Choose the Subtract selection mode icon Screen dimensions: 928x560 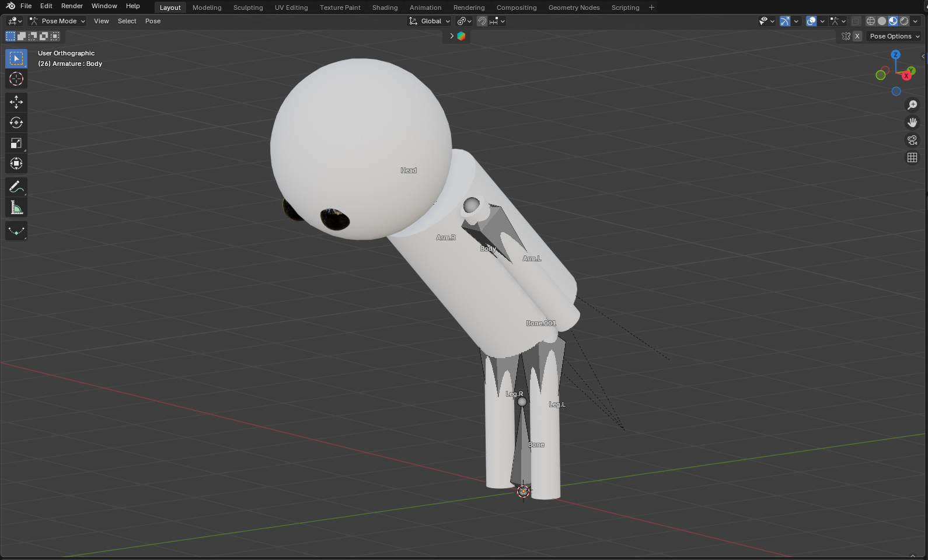[x=33, y=36]
